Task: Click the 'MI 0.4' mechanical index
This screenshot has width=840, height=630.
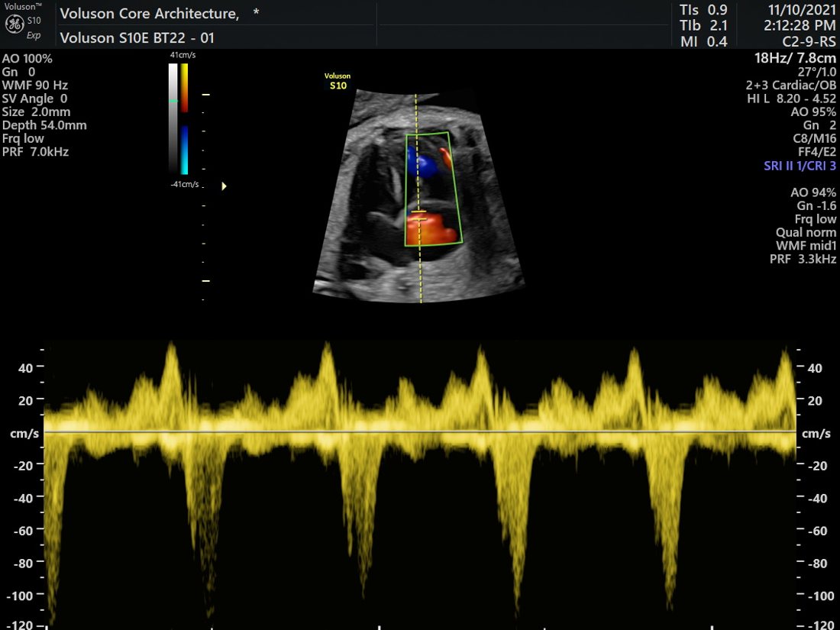Action: [x=704, y=40]
